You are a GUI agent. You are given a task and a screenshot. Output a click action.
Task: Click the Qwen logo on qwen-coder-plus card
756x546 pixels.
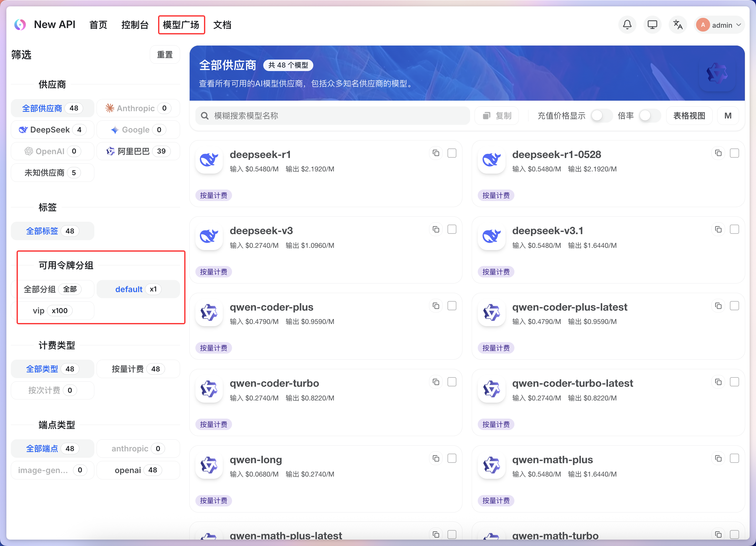209,313
